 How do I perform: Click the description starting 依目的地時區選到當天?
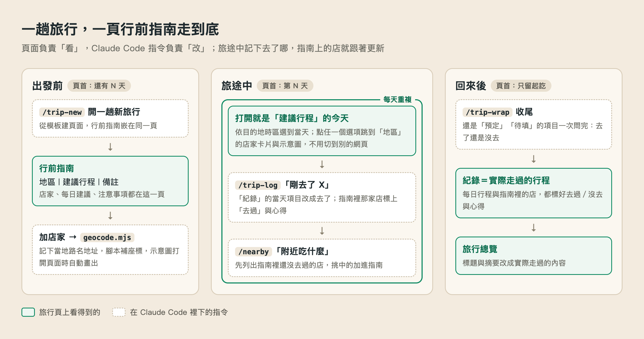click(318, 138)
